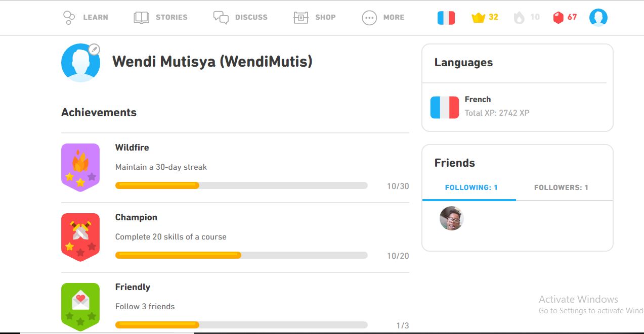Open the More menu

[x=383, y=17]
